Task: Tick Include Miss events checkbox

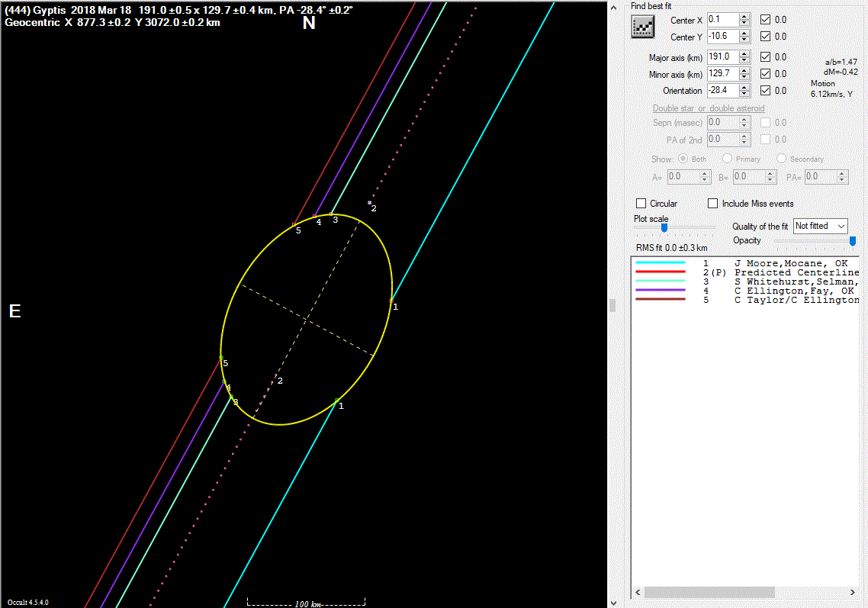Action: tap(713, 204)
